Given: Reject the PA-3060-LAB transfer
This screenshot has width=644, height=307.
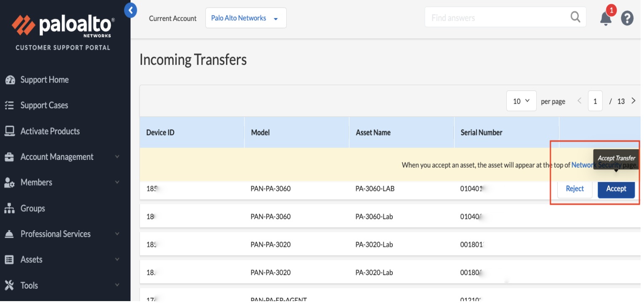Looking at the screenshot, I should (x=575, y=189).
